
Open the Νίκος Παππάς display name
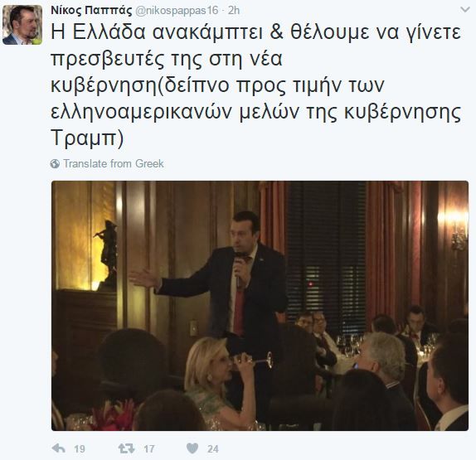coord(91,11)
